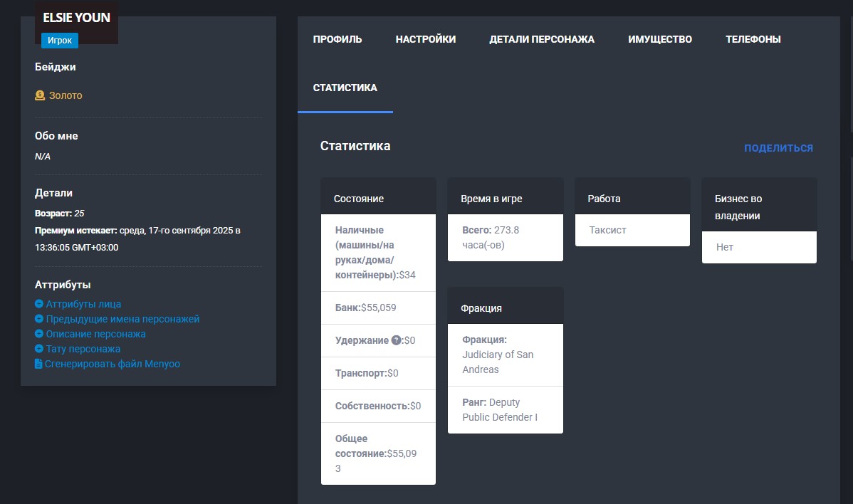Click the Банк:$55,059 row

tap(378, 308)
